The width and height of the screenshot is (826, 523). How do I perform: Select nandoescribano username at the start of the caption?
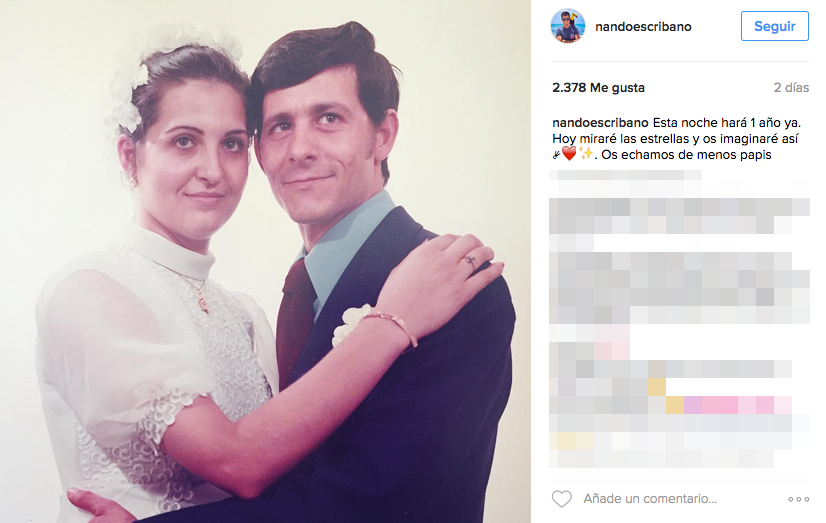pos(600,123)
